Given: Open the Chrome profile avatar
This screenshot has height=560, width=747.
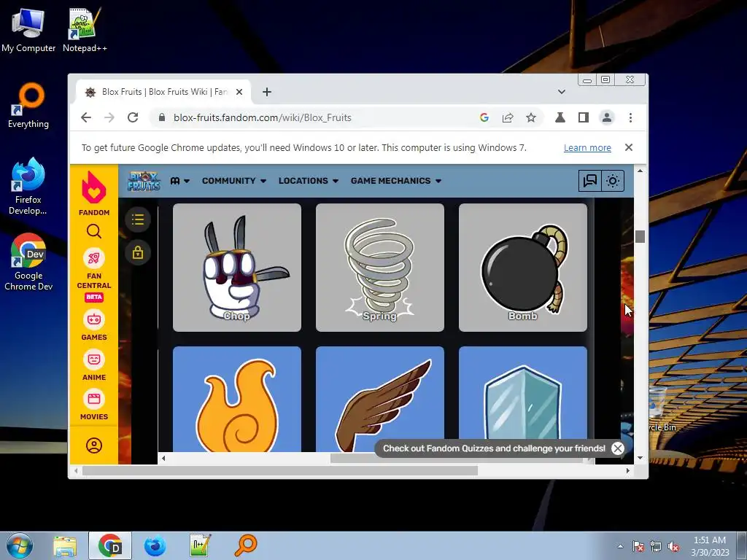Looking at the screenshot, I should (606, 117).
